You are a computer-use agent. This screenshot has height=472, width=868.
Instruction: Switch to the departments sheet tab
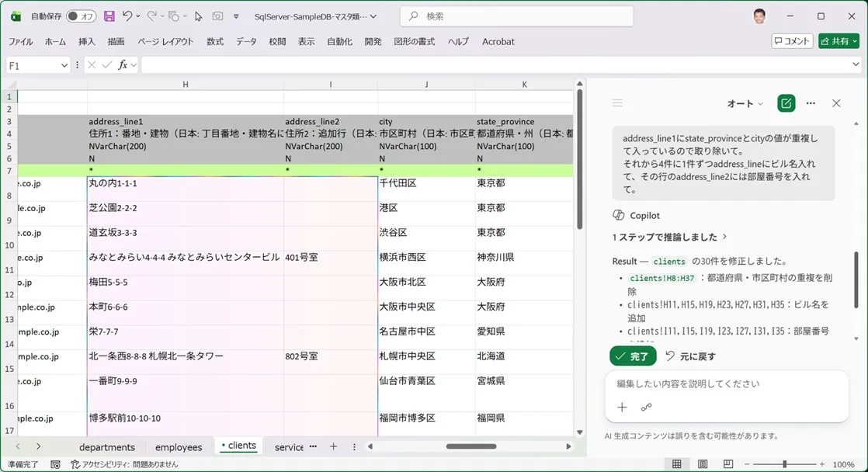click(107, 447)
